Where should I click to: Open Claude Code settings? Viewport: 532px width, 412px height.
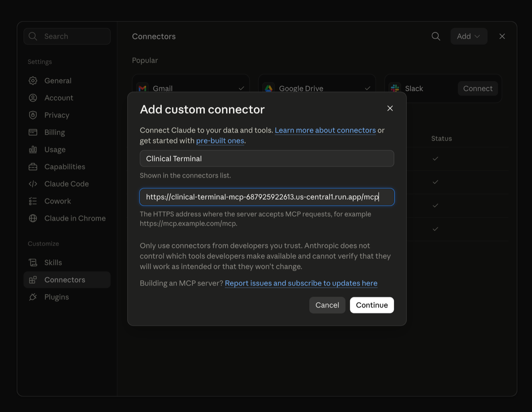[67, 184]
